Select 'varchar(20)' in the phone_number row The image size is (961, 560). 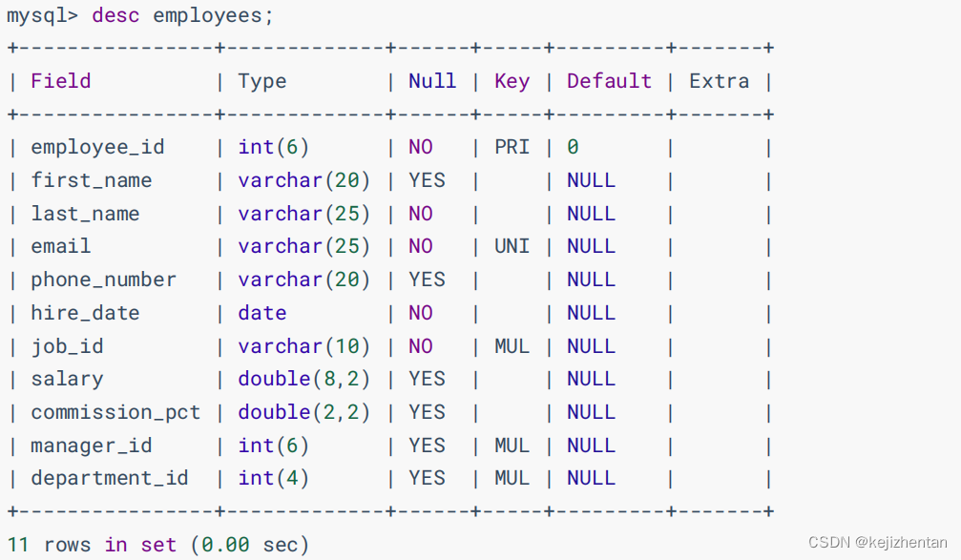pyautogui.click(x=304, y=280)
